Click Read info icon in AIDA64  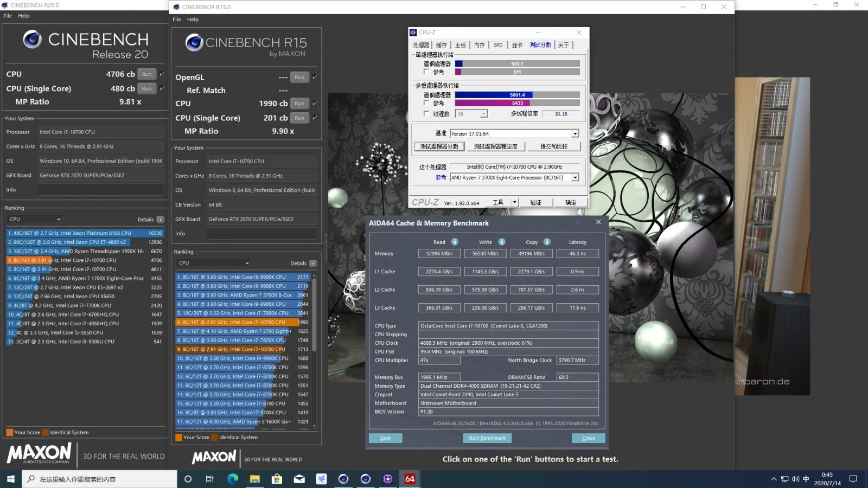(455, 242)
